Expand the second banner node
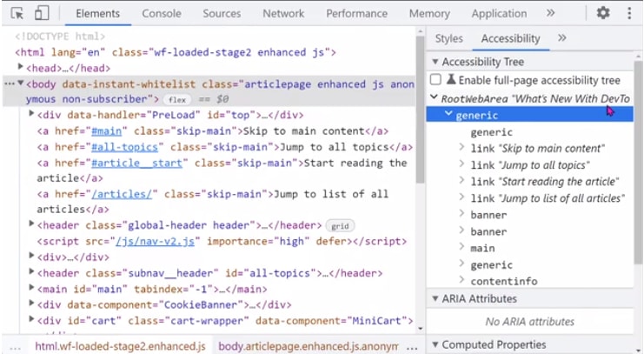This screenshot has width=644, height=354. click(461, 230)
